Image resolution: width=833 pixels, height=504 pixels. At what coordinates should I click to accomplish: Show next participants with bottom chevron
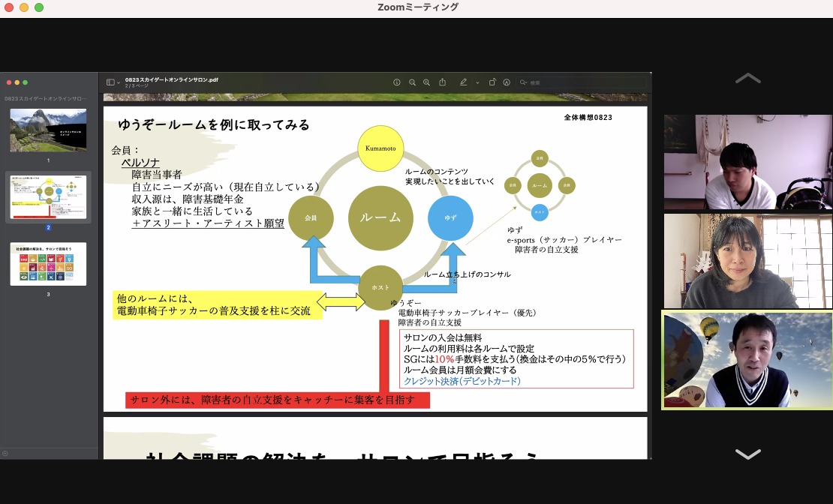(747, 454)
